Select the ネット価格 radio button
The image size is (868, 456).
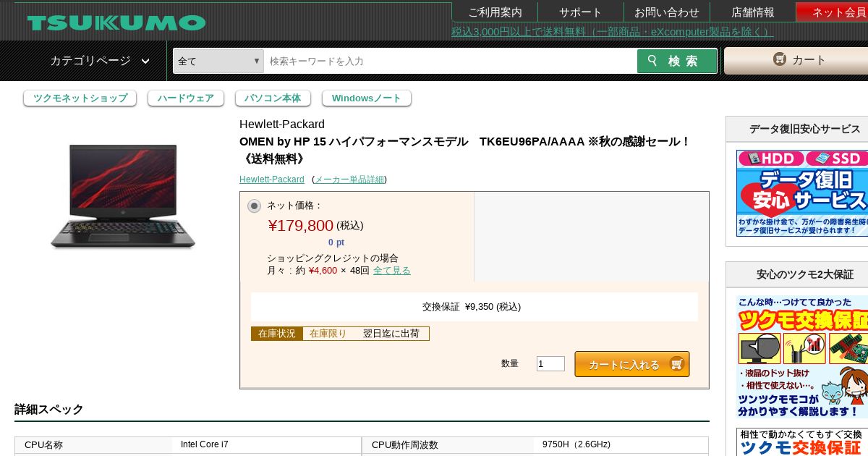254,206
